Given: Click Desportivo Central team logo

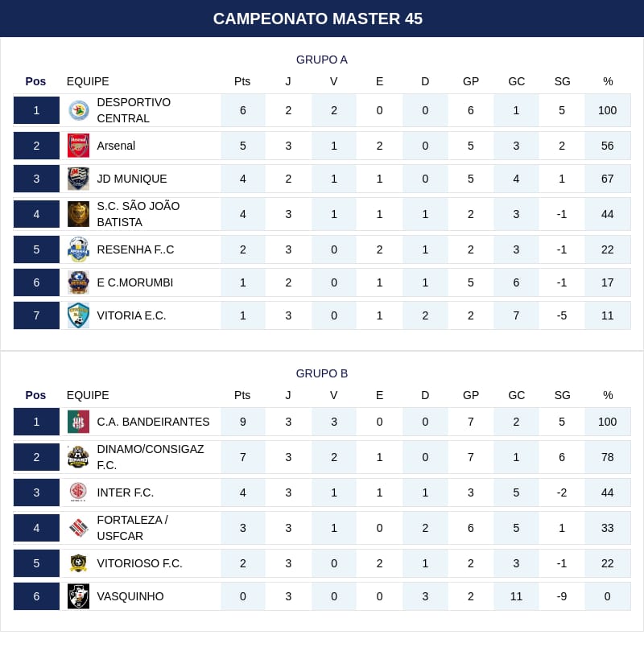Looking at the screenshot, I should (78, 110).
